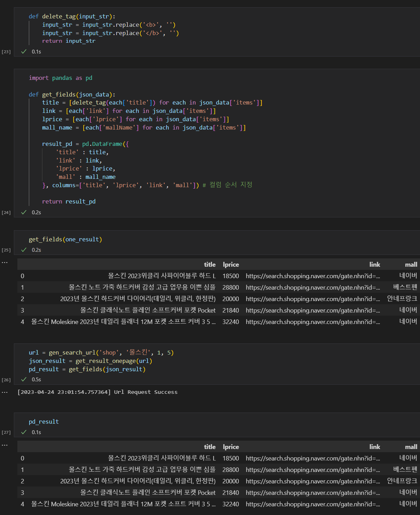
Task: Click the '베스트펜' mall cell in the pd_result output
Action: tap(405, 469)
